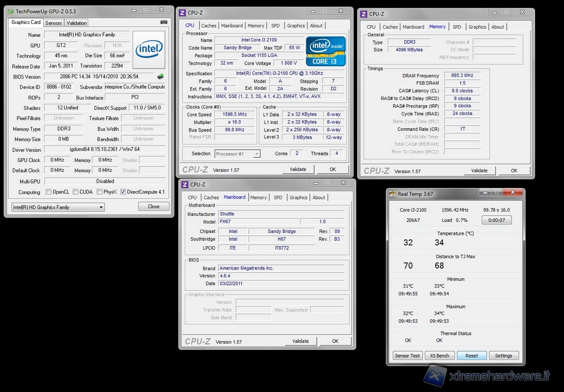564x392 pixels.
Task: Enable the OpenCL checkbox
Action: (49, 192)
